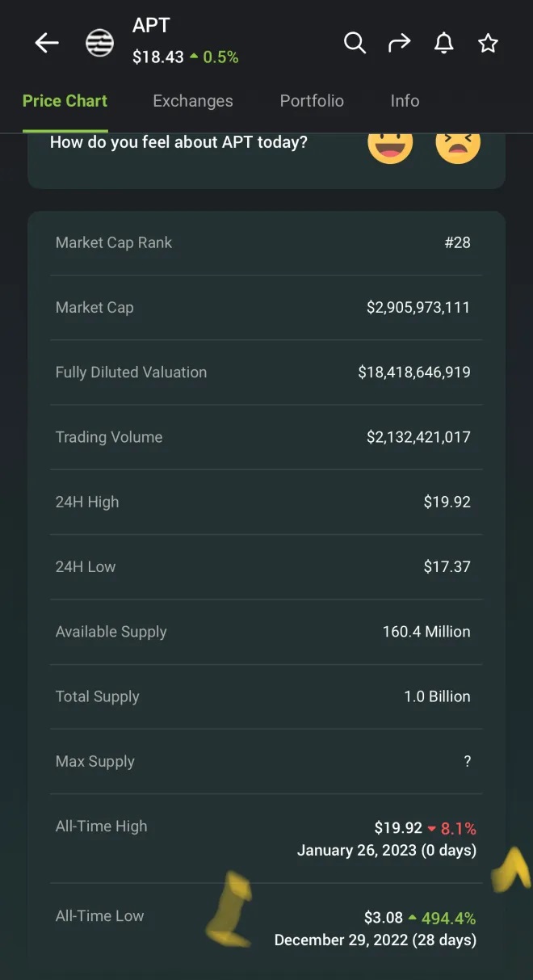Tap the Market Cap Rank row
Viewport: 533px width, 980px height.
[x=266, y=242]
